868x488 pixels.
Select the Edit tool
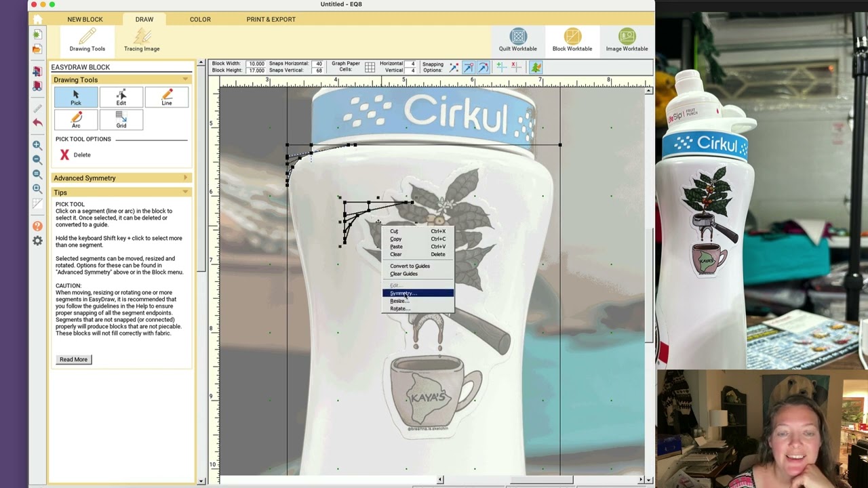[121, 98]
